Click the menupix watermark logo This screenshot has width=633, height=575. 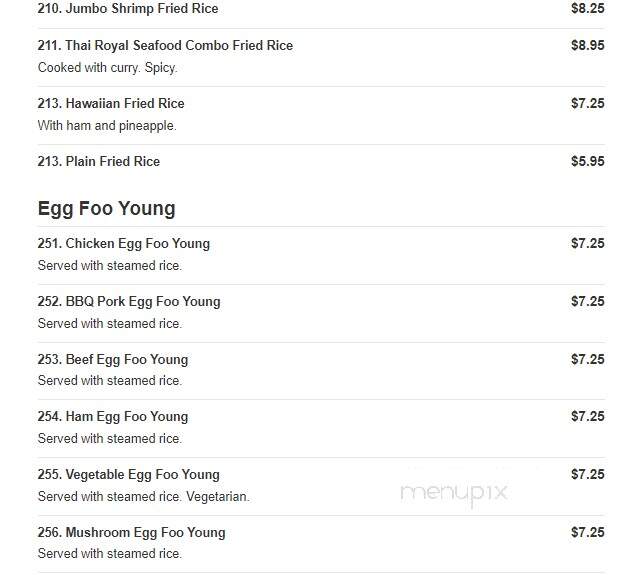pos(454,493)
